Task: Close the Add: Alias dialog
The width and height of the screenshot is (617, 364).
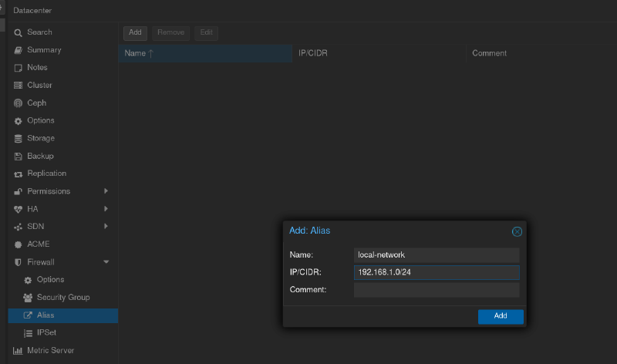Action: coord(517,231)
